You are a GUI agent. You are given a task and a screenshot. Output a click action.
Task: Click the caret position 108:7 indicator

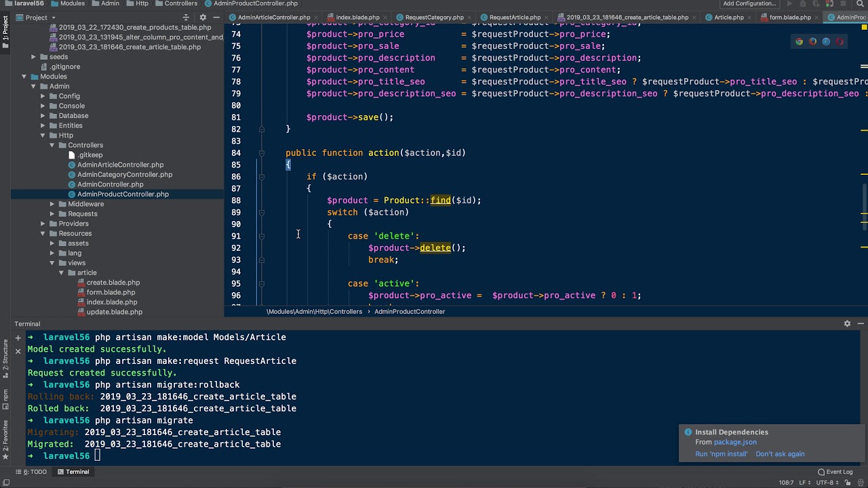coord(787,483)
